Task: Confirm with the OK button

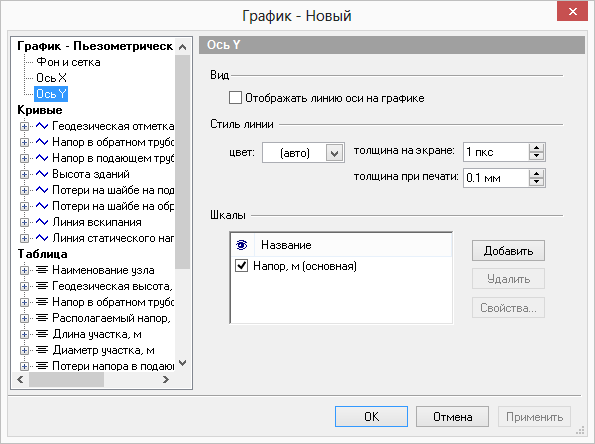Action: tap(371, 416)
